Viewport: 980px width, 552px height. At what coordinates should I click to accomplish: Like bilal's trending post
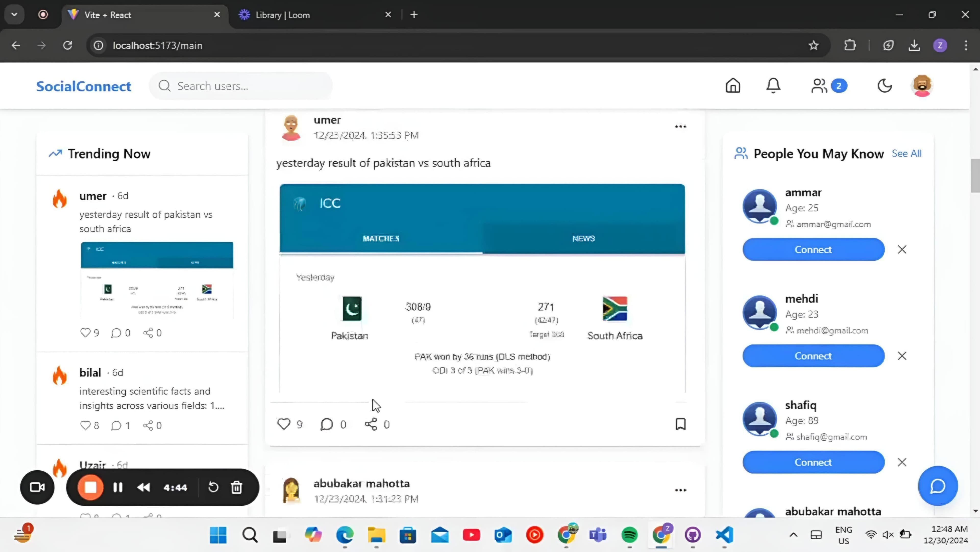click(x=85, y=425)
